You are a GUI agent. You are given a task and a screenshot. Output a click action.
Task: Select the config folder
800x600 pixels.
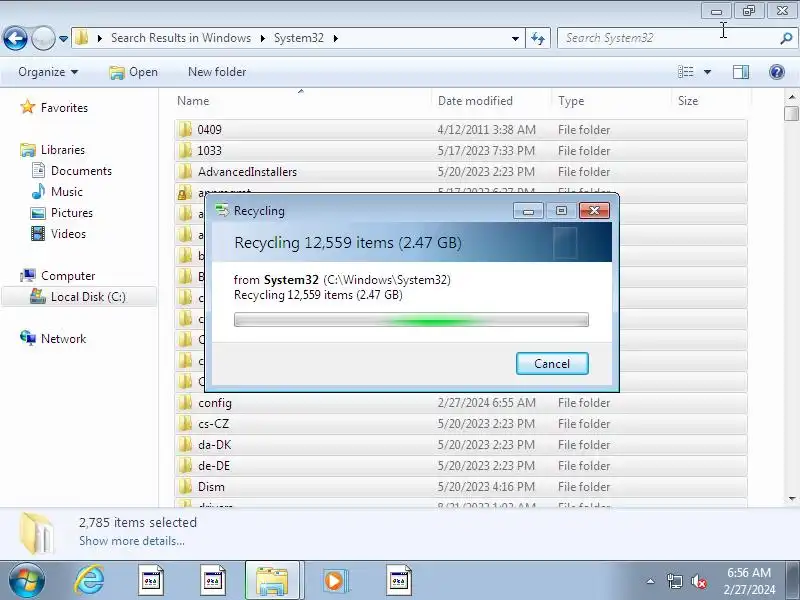click(461, 403)
